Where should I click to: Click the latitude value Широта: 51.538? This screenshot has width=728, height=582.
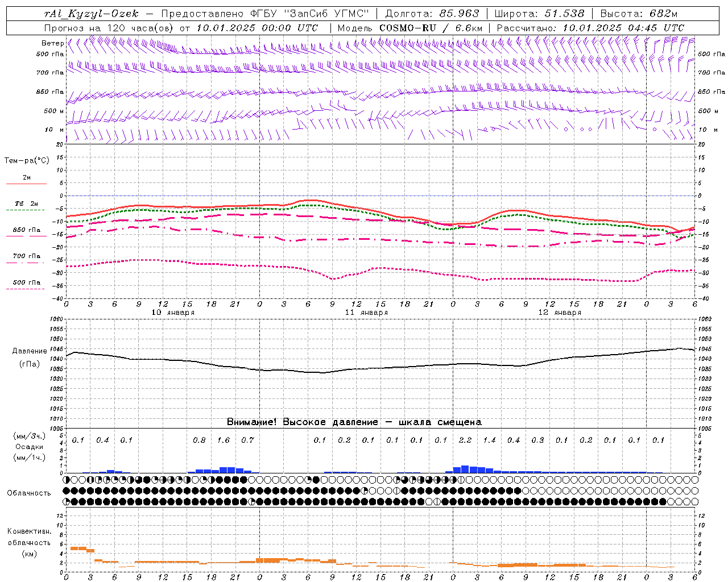[x=540, y=14]
